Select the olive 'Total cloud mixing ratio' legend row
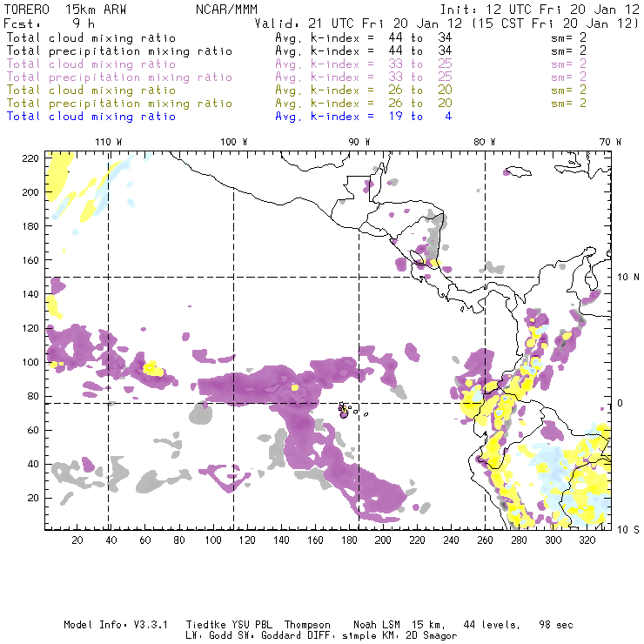The height and width of the screenshot is (644, 644). click(x=296, y=90)
